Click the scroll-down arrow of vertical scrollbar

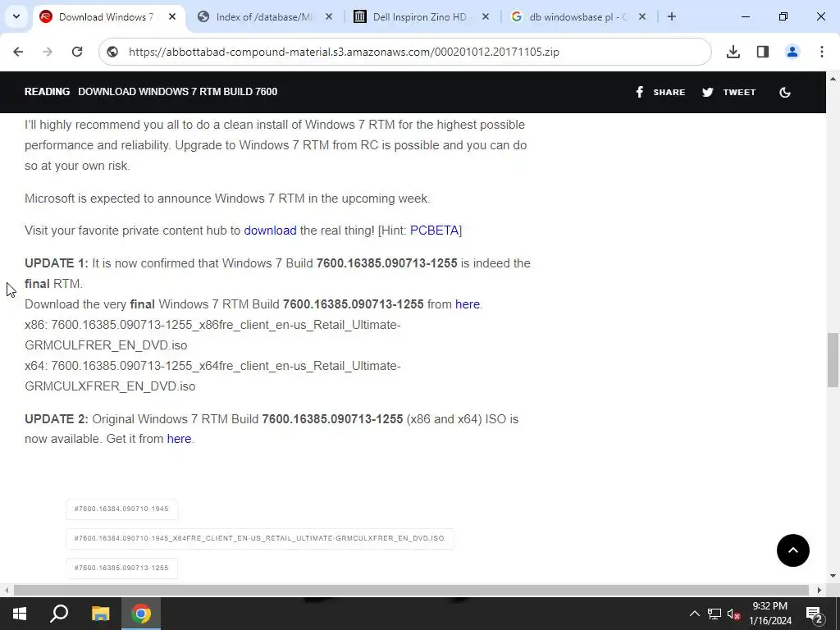click(x=833, y=576)
